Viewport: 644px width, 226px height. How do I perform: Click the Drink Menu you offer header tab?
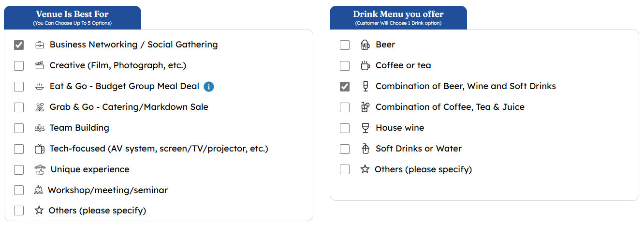(398, 17)
